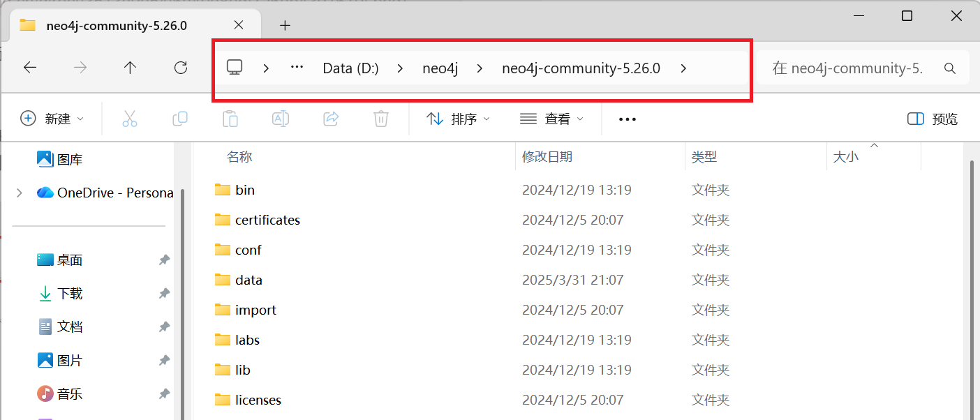Open 文档 (Documents) in sidebar

(59, 327)
